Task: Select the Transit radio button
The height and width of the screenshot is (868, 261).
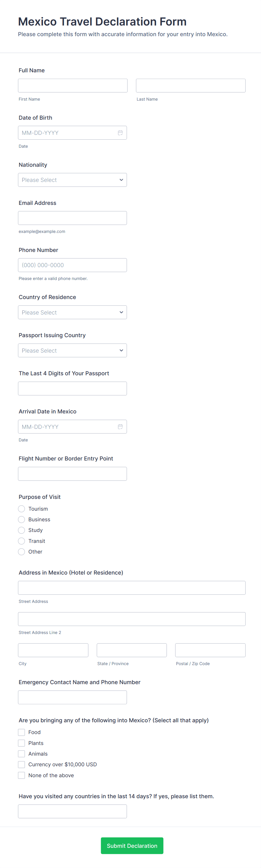Action: [x=22, y=541]
